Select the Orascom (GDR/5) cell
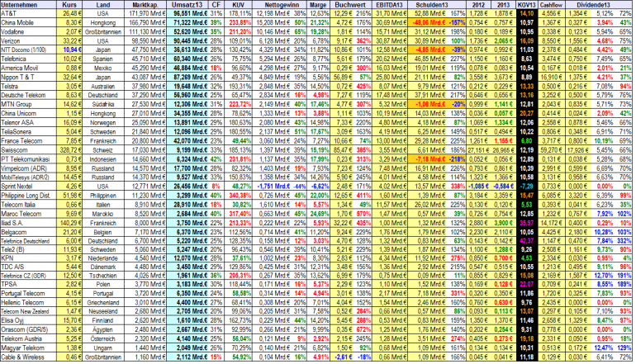This screenshot has height=364, width=636. pos(28,329)
